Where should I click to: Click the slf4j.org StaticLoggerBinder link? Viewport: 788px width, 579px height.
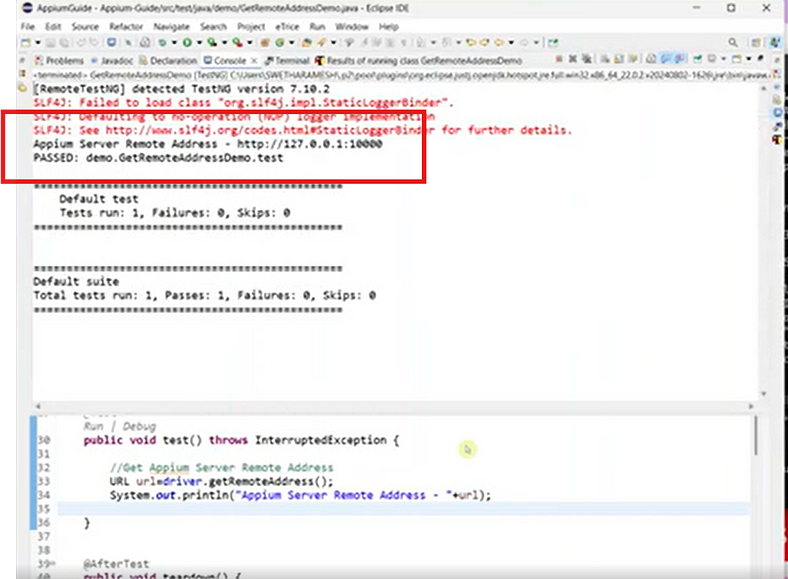pos(270,130)
